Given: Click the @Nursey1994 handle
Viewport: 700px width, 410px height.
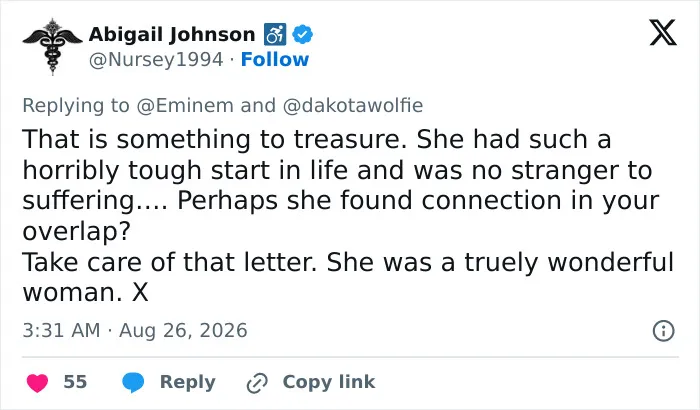Looking at the screenshot, I should click(x=156, y=59).
